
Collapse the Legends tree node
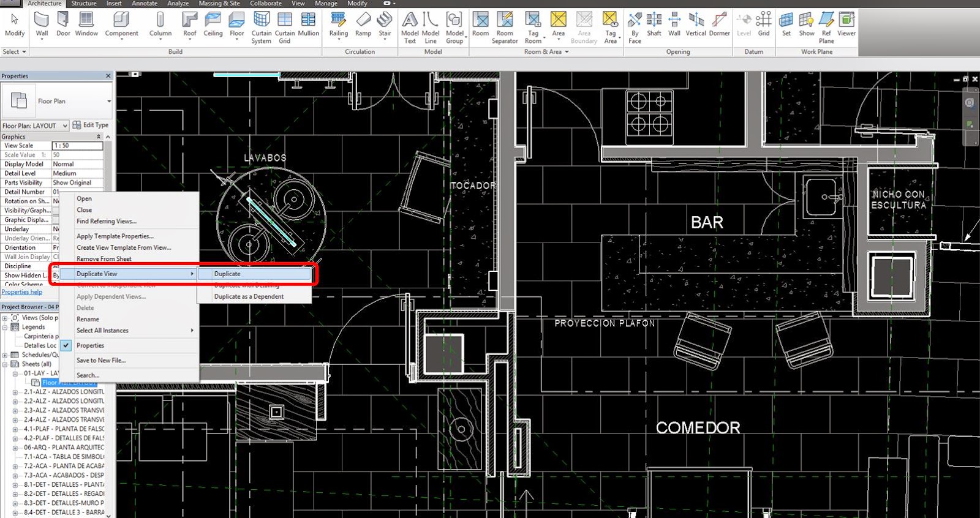[x=5, y=327]
